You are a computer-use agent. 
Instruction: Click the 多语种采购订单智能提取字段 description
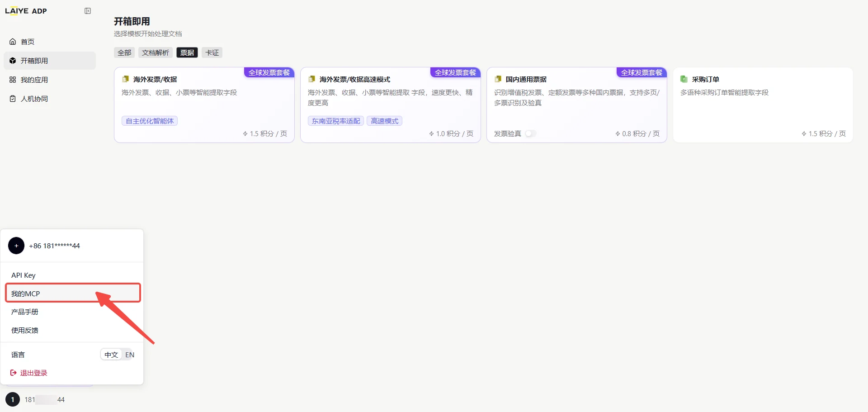pos(724,92)
